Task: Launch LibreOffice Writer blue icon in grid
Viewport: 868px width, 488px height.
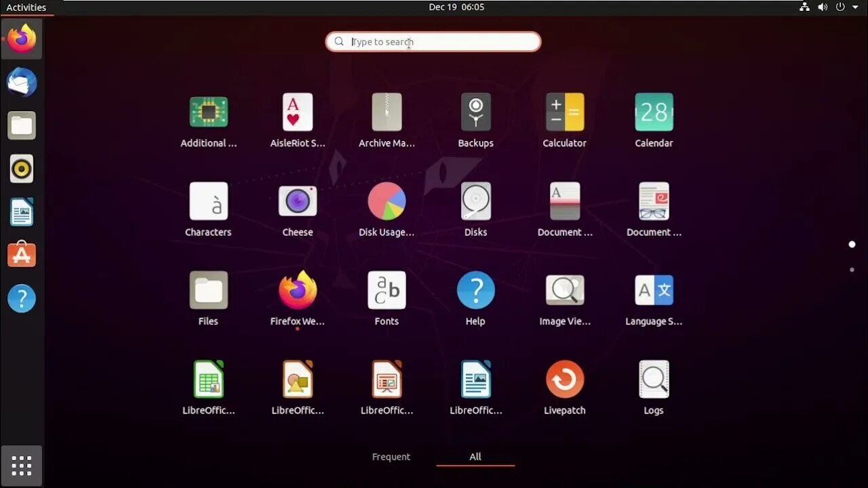Action: tap(475, 379)
